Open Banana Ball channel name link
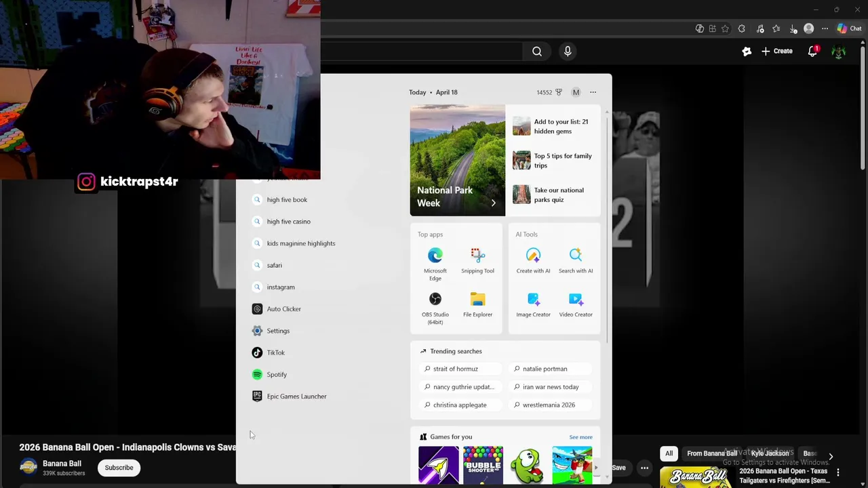The height and width of the screenshot is (488, 868). point(62,464)
